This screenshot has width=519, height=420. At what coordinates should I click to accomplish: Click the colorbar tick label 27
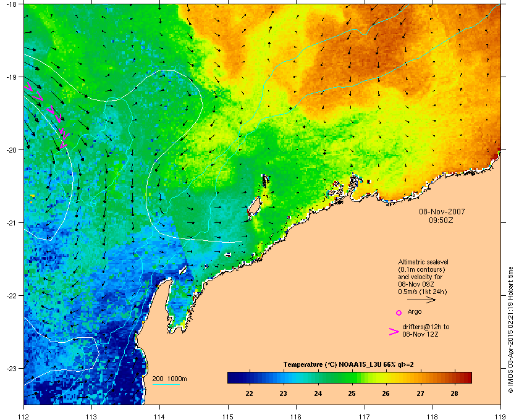[x=420, y=393]
